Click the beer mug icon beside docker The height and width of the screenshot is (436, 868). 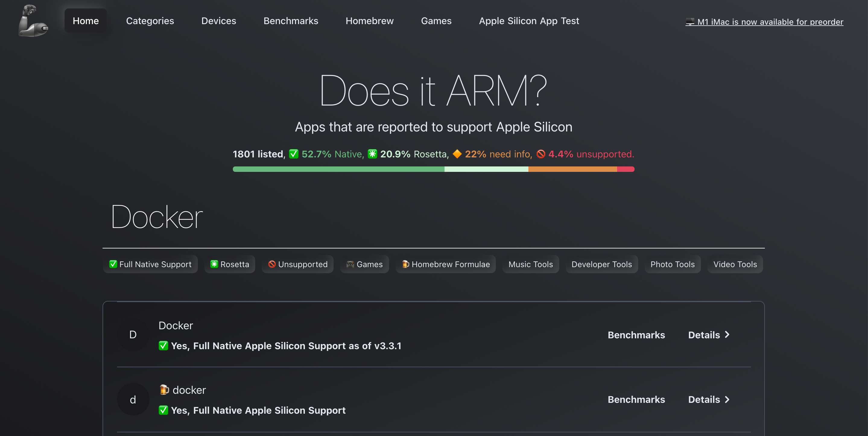pos(164,390)
